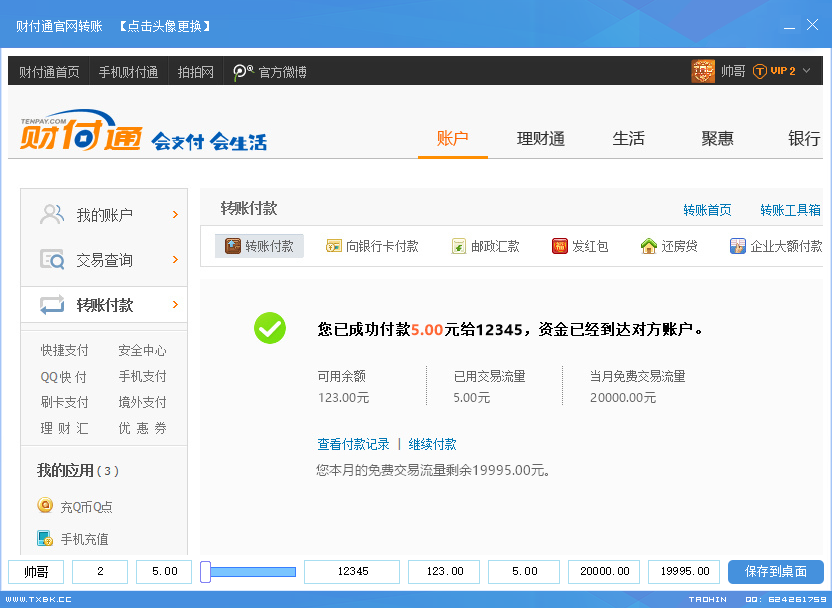832x608 pixels.
Task: Open 官方微博 in the top bar
Action: click(x=283, y=72)
